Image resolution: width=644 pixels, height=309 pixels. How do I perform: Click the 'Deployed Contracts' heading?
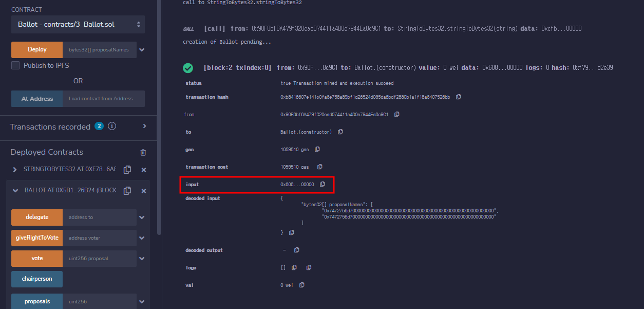(x=47, y=152)
